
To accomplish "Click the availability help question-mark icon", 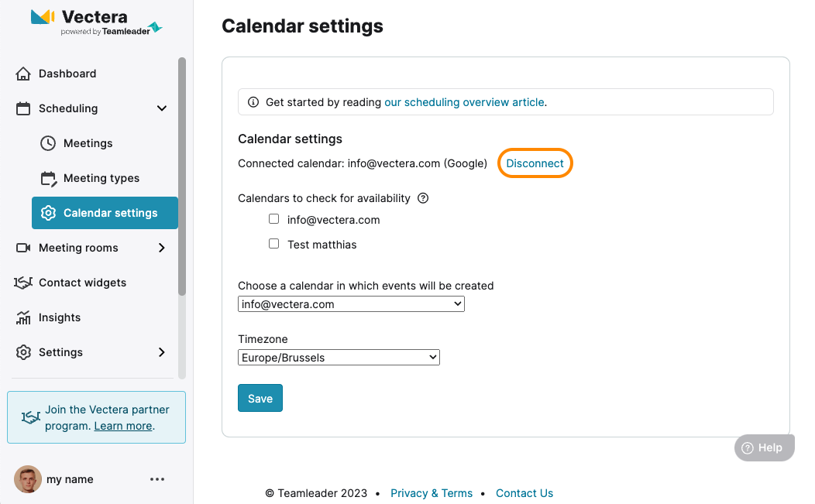I will [x=423, y=198].
